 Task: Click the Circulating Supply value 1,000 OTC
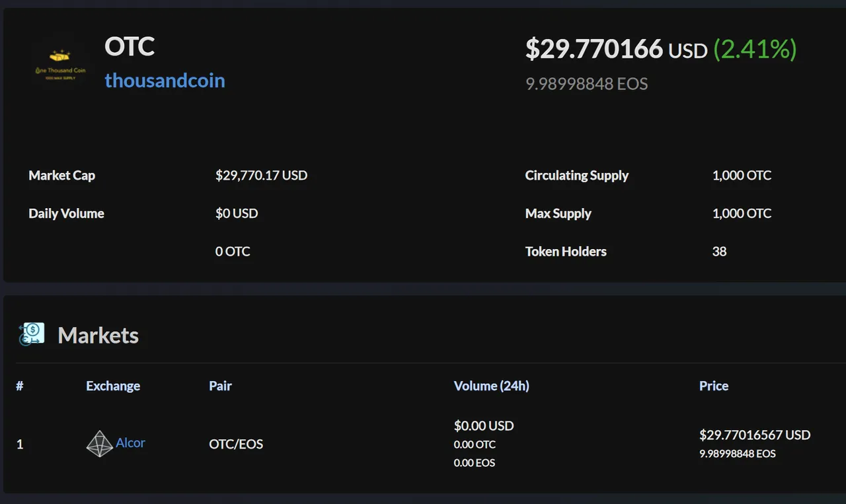tap(742, 176)
